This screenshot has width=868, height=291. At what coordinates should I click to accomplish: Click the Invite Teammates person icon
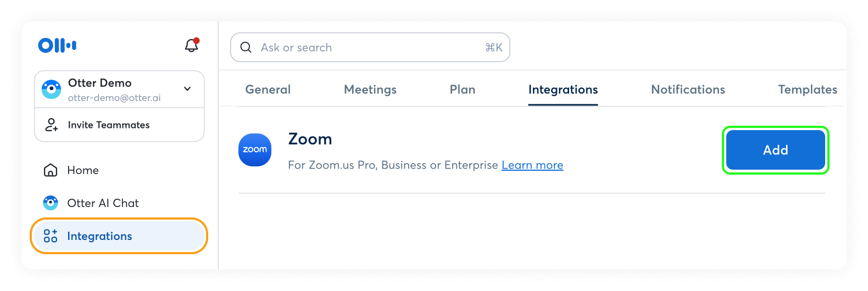point(51,125)
